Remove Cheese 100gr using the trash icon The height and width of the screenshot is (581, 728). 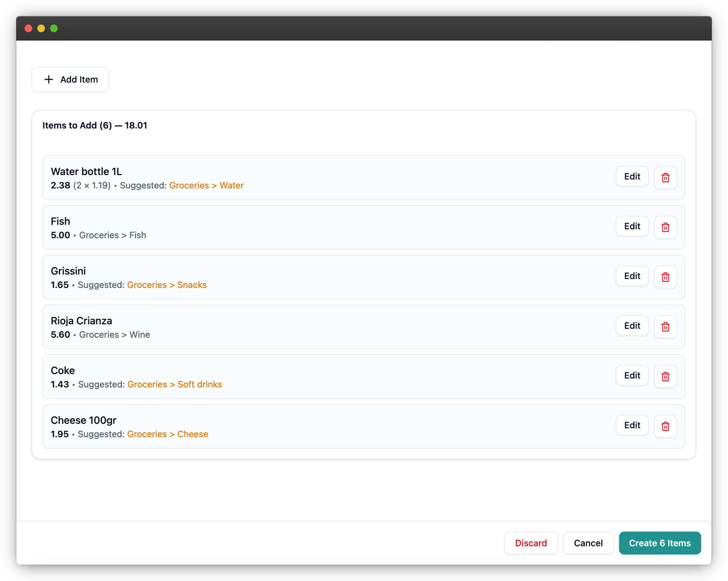tap(666, 426)
